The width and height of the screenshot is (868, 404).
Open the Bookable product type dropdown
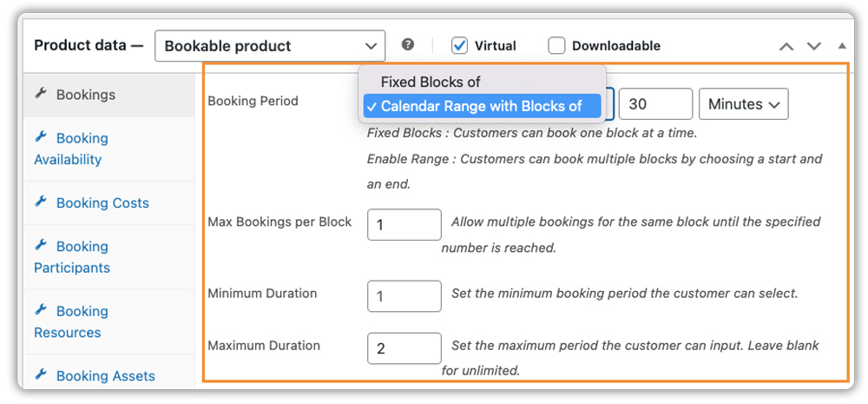270,45
